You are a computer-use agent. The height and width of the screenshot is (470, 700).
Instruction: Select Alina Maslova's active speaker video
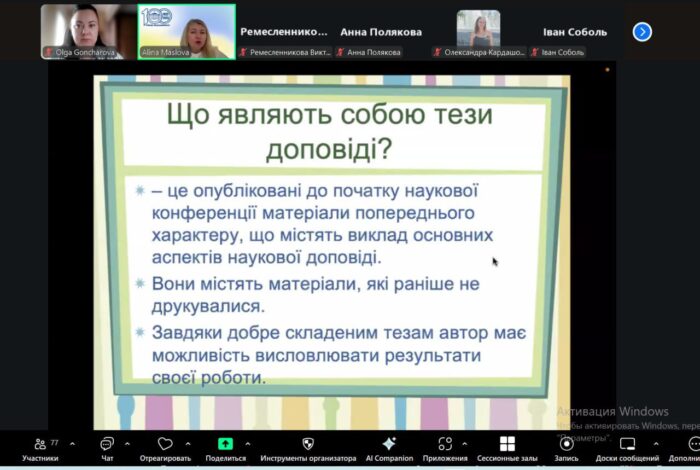coord(186,31)
